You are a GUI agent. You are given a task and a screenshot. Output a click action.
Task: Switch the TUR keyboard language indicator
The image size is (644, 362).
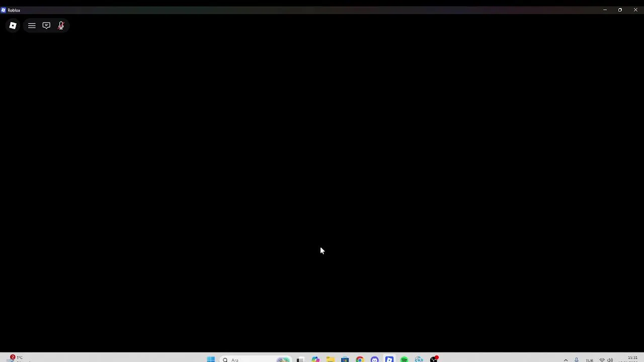pos(589,359)
